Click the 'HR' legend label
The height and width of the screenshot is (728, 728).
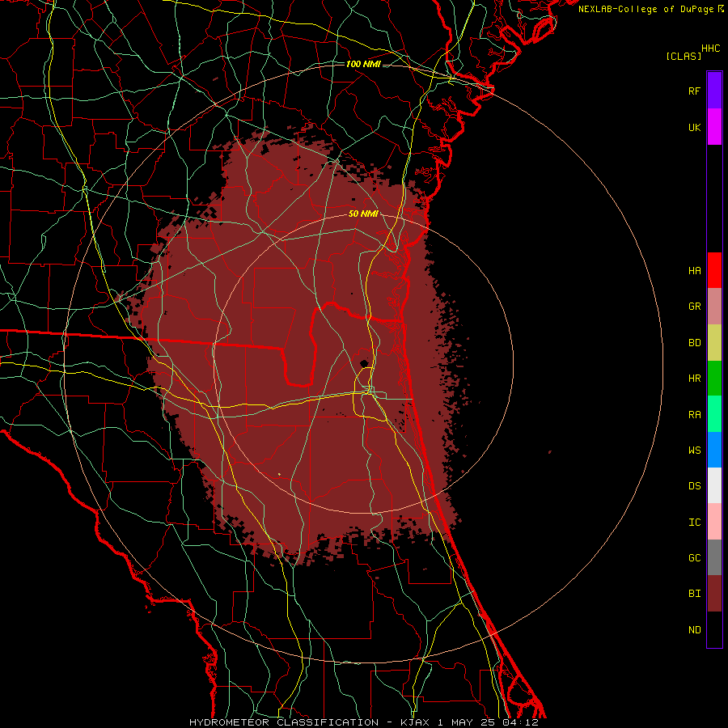click(x=694, y=379)
